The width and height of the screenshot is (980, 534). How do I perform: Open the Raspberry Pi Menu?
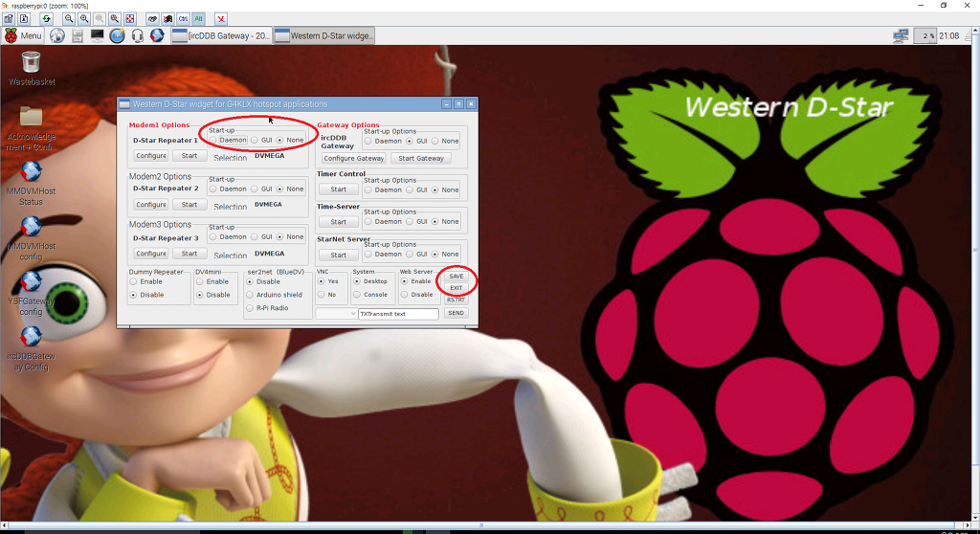point(23,35)
